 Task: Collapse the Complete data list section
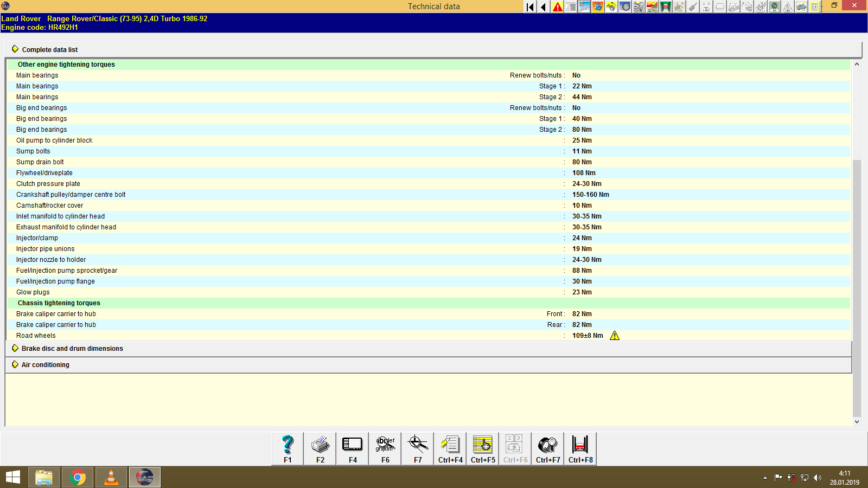(x=49, y=49)
